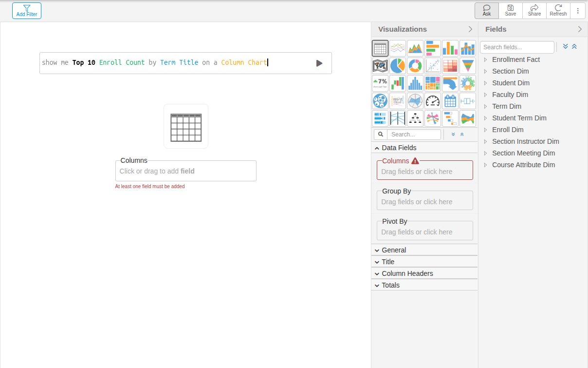
Task: Select the Line chart visualization
Action: click(398, 48)
